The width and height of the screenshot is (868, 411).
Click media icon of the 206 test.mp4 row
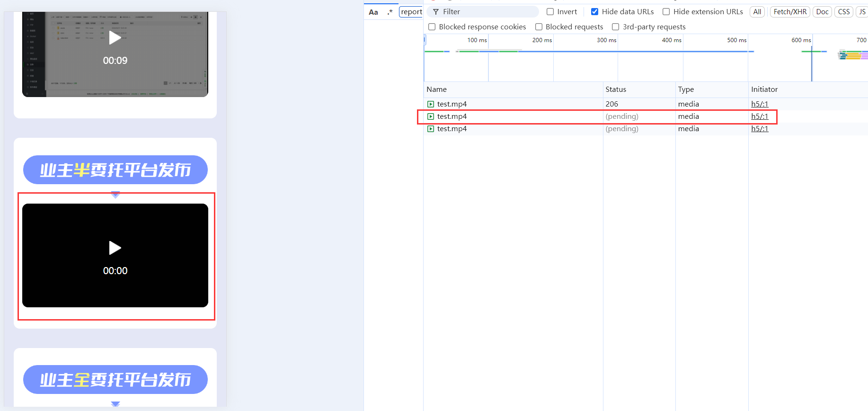point(431,104)
